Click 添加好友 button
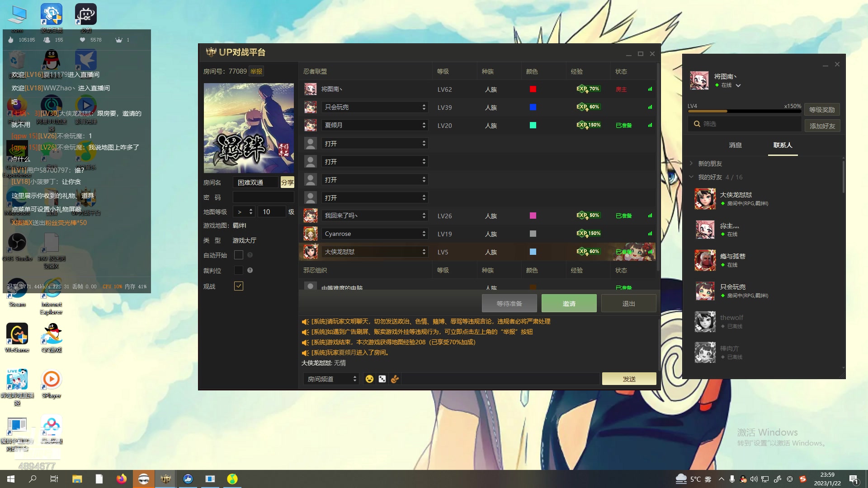868x488 pixels. click(822, 126)
